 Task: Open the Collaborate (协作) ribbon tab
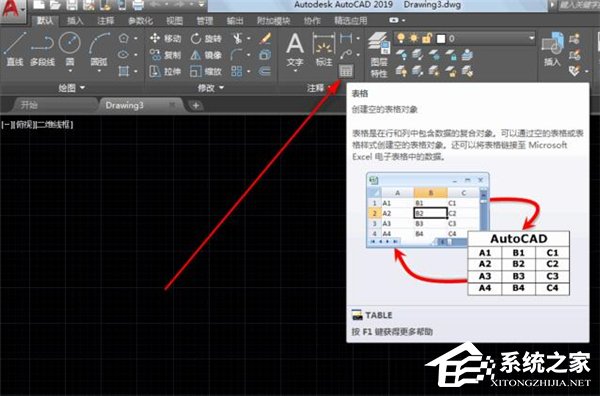(x=312, y=21)
